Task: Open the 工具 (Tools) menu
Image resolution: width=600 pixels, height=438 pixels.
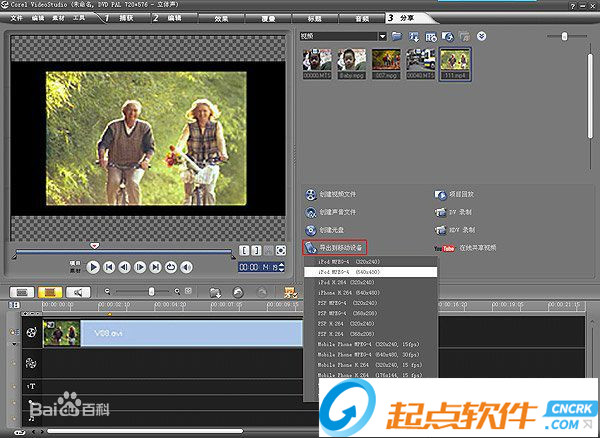Action: (79, 18)
